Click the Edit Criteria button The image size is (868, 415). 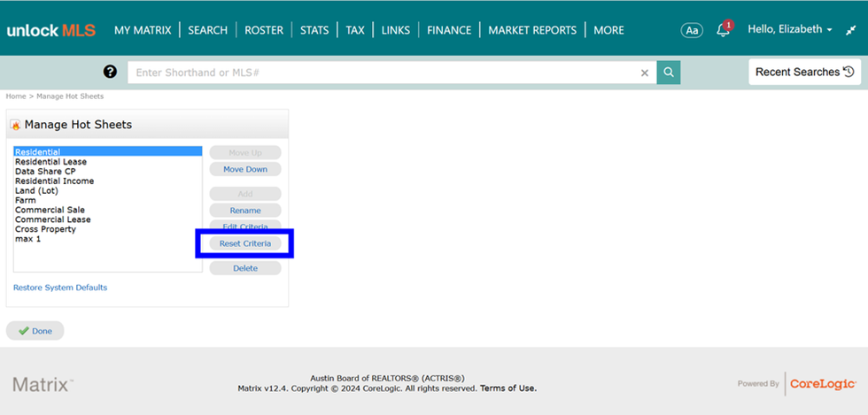[245, 227]
